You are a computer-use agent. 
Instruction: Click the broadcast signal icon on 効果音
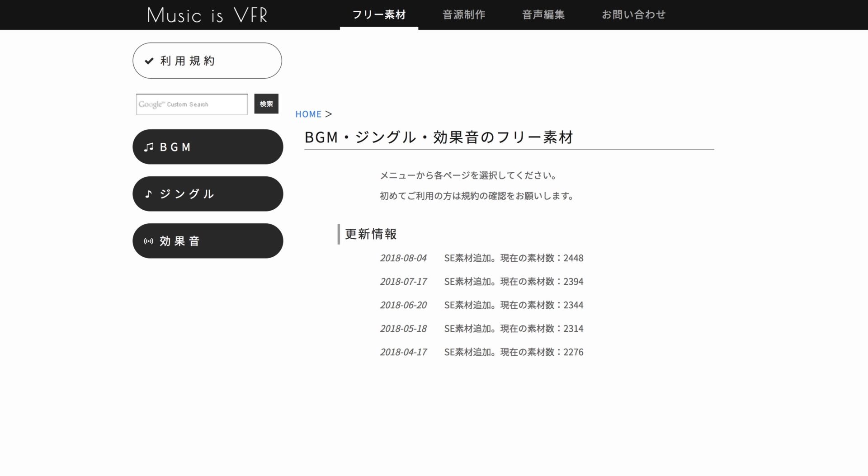tap(148, 241)
